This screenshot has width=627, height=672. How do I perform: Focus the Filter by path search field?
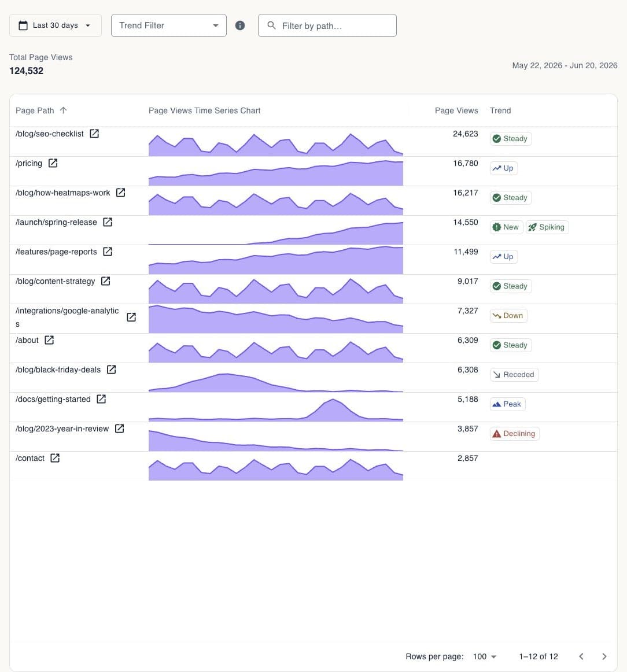coord(327,25)
